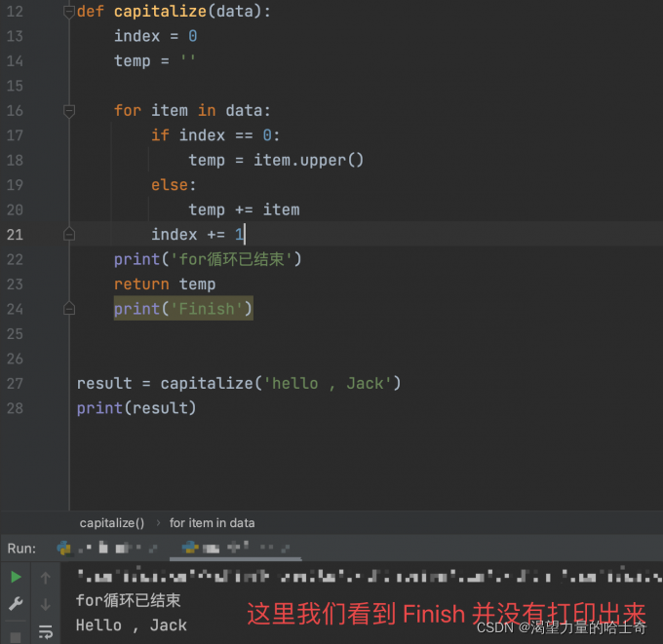663x644 pixels.
Task: Click the stop square icon in Run panel
Action: [x=16, y=637]
